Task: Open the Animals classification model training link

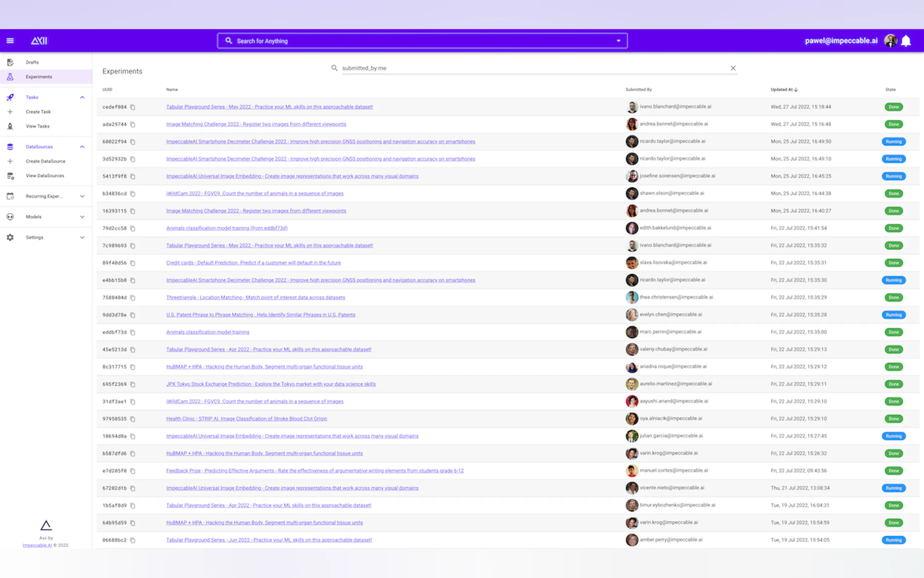Action: pyautogui.click(x=207, y=332)
